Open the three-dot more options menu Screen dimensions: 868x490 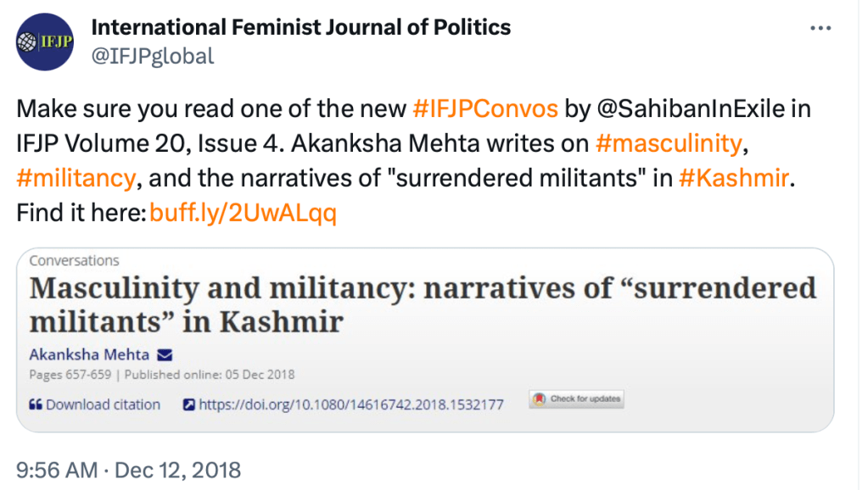(x=820, y=28)
